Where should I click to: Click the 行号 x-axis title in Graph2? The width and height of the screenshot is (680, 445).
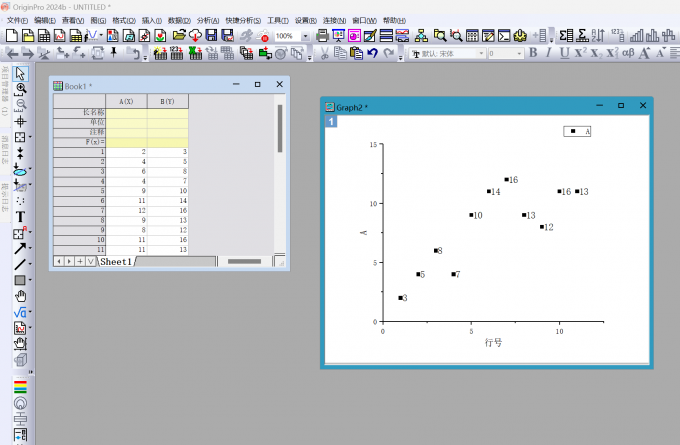493,343
